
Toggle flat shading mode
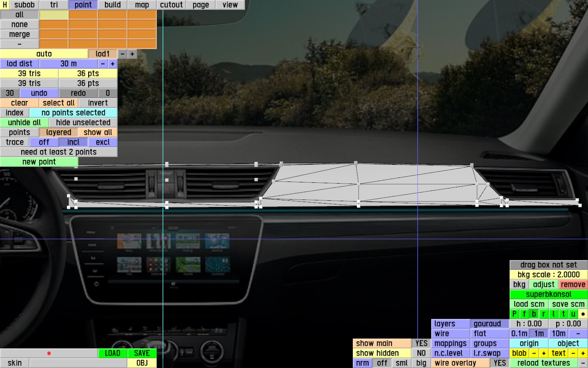tap(490, 334)
